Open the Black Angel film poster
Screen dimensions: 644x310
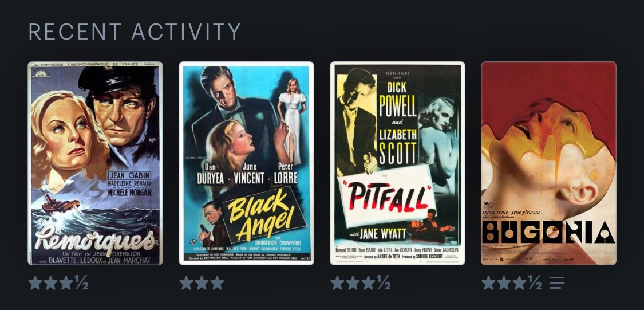tap(246, 163)
